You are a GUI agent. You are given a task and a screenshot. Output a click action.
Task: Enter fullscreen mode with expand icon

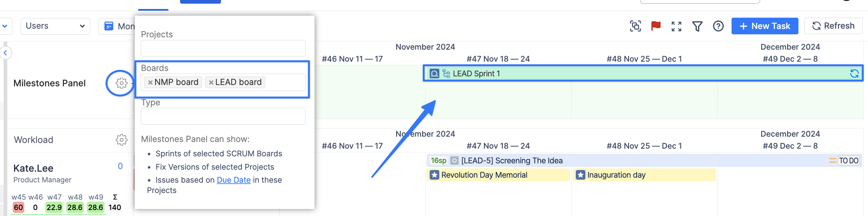point(676,26)
